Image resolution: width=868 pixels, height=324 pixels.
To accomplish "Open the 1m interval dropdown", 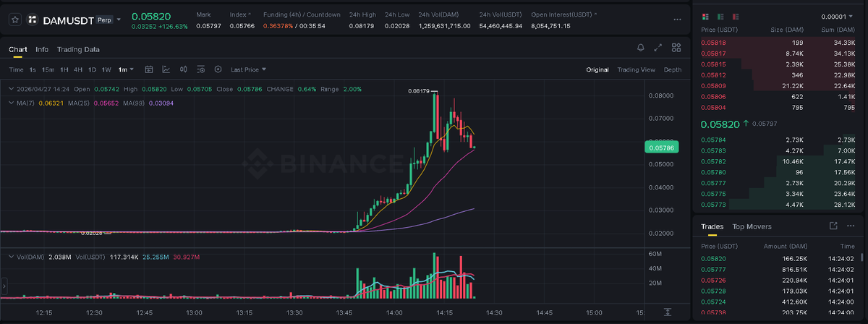I will (x=127, y=69).
